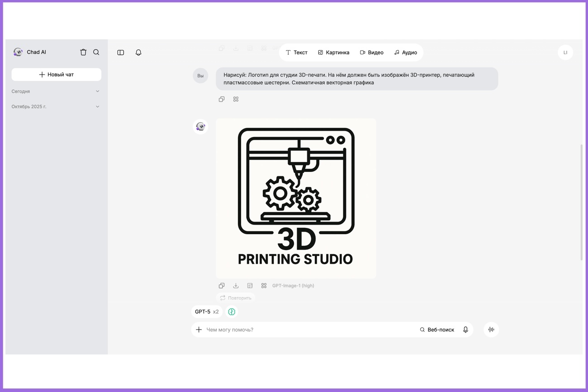Copy the generated logo image
The height and width of the screenshot is (392, 588).
pos(222,285)
